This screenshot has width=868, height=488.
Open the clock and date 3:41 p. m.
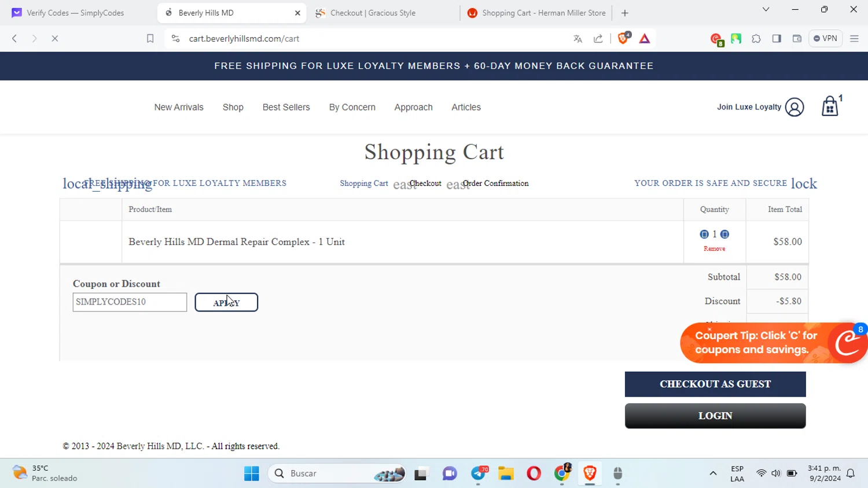coord(824,474)
